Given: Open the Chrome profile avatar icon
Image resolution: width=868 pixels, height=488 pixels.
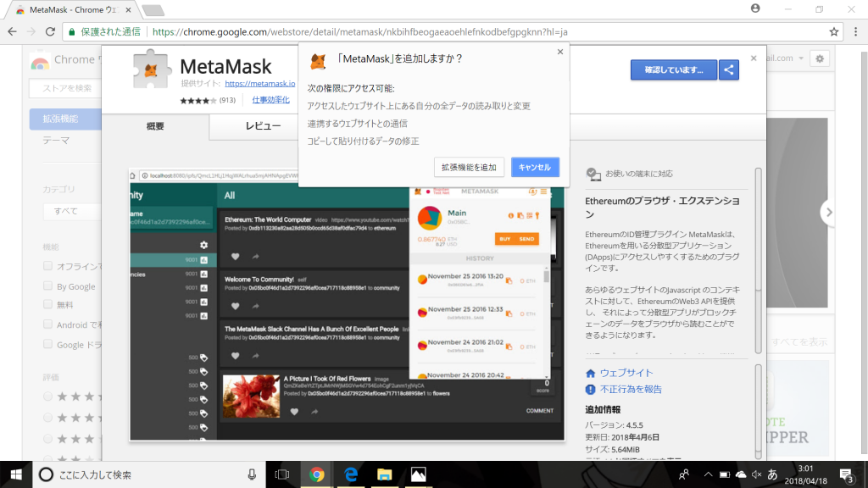Looking at the screenshot, I should point(755,8).
